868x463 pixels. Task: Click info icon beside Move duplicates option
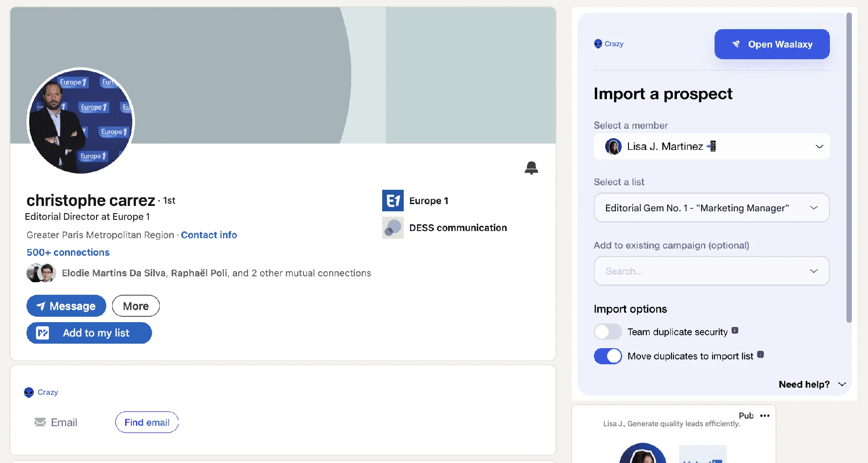pos(760,354)
